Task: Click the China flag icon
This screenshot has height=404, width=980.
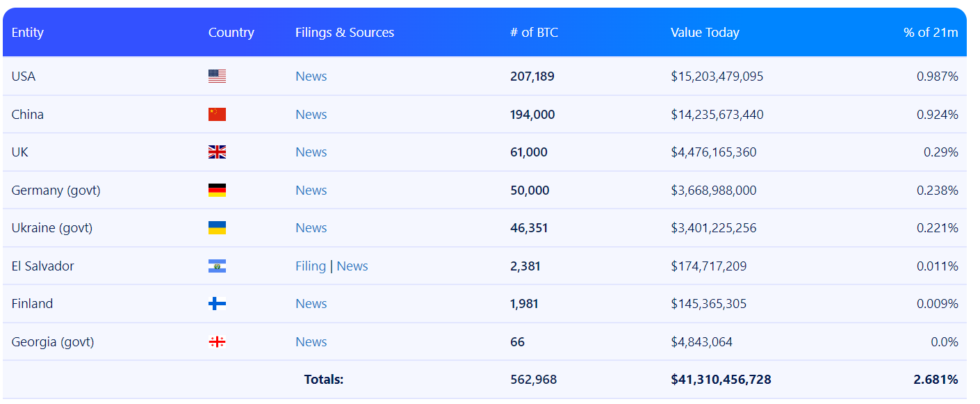Action: click(x=217, y=114)
